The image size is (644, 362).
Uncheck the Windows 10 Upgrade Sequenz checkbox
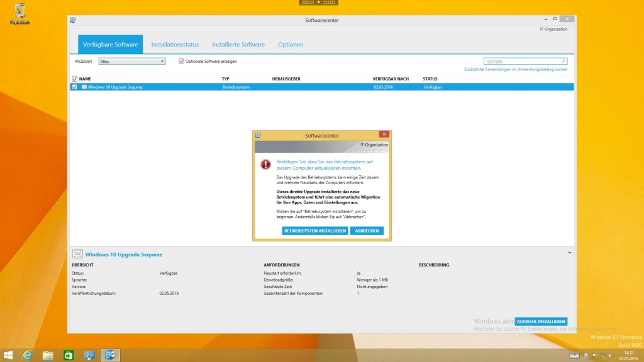(74, 87)
